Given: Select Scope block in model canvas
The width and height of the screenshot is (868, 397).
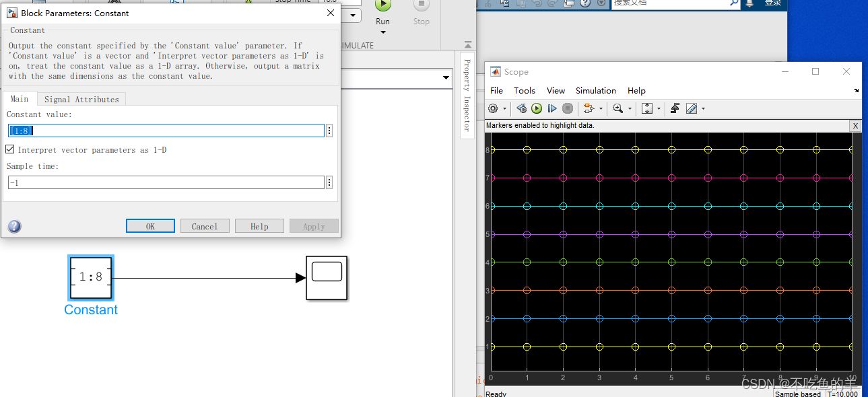Looking at the screenshot, I should point(327,278).
